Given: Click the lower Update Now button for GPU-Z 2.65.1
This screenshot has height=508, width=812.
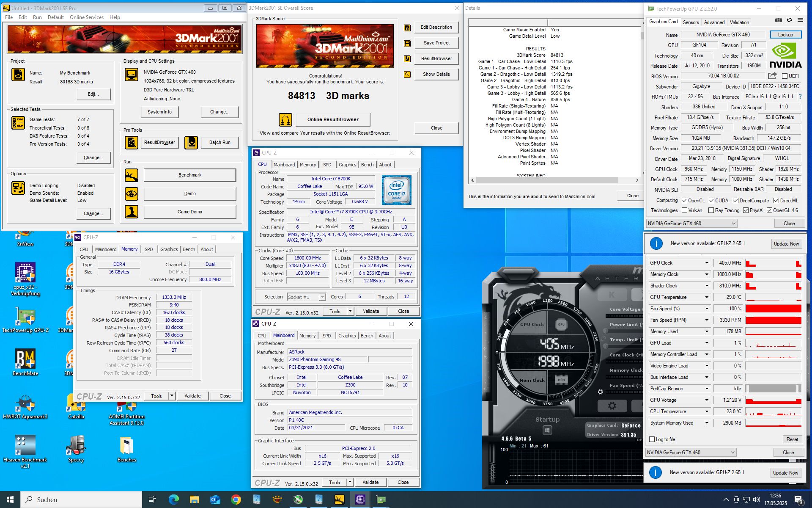Looking at the screenshot, I should tap(785, 473).
